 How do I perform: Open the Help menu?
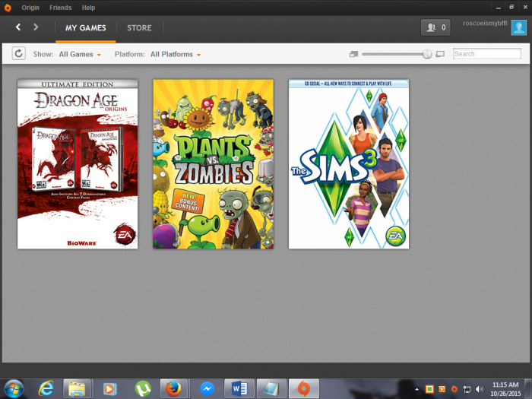88,8
